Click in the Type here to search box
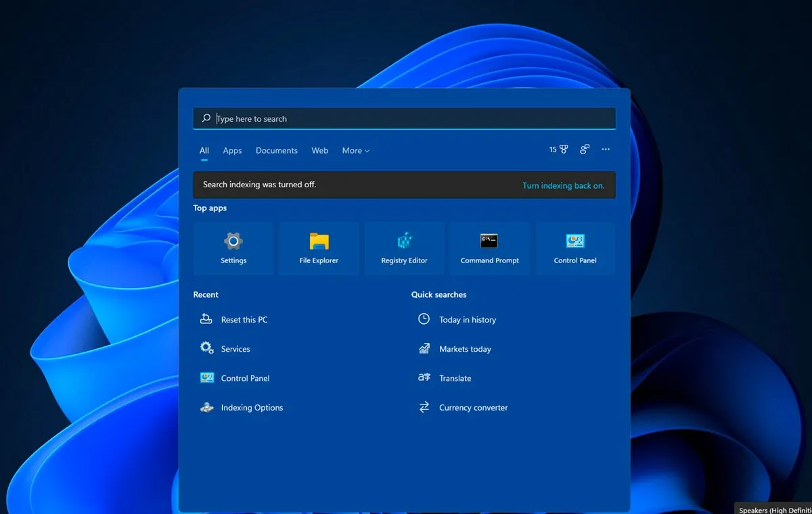The height and width of the screenshot is (514, 812). [x=406, y=119]
